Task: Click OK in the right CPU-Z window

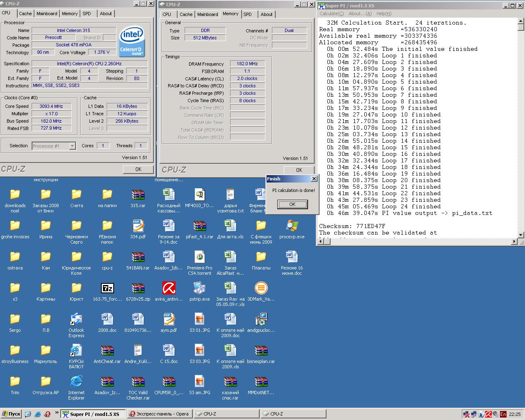Action: 299,170
